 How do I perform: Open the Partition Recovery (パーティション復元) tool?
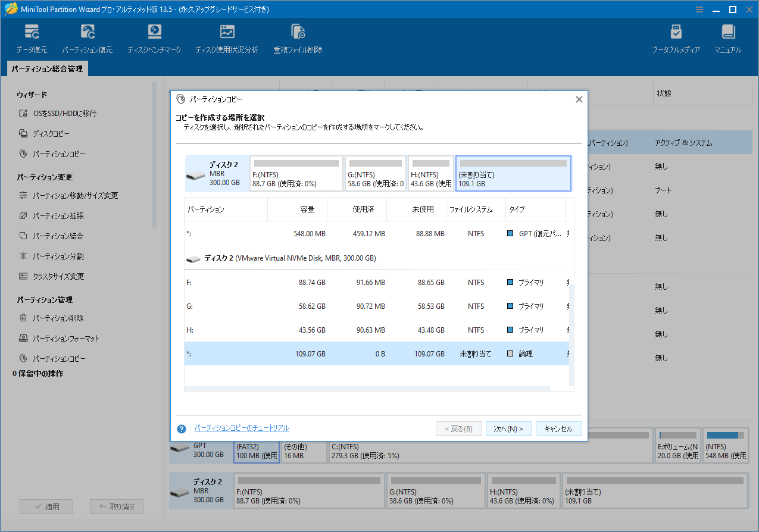click(x=88, y=37)
